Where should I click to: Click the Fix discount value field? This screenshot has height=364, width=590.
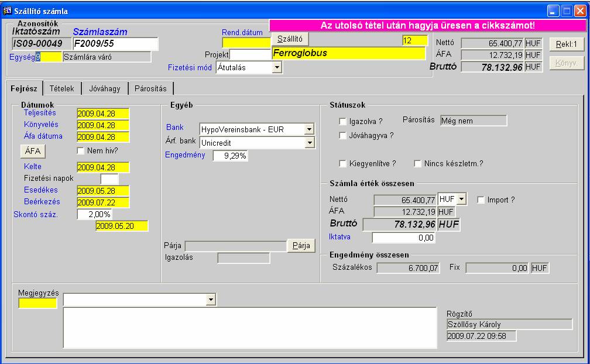(x=497, y=268)
